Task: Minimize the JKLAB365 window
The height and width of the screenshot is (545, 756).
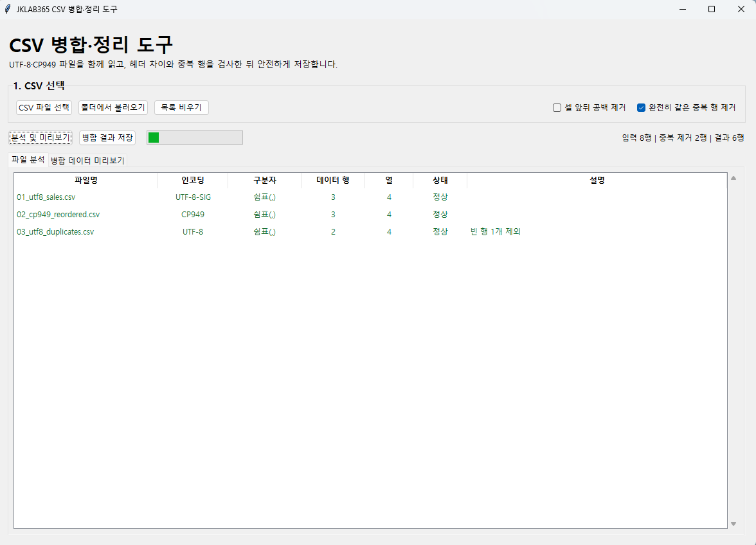Action: pyautogui.click(x=683, y=9)
